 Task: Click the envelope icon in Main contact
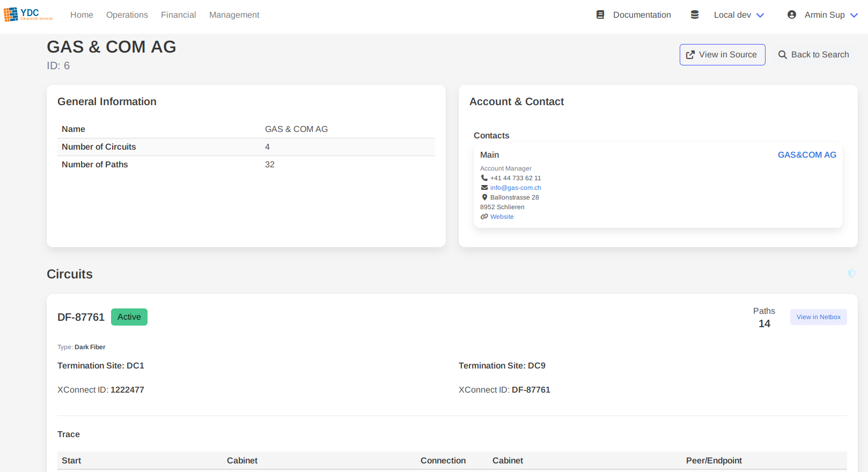(x=484, y=188)
